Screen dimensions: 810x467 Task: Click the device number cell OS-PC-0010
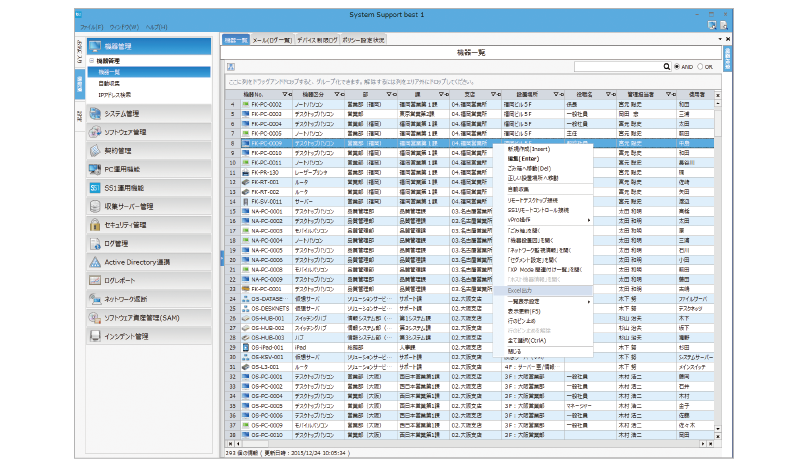pos(267,435)
